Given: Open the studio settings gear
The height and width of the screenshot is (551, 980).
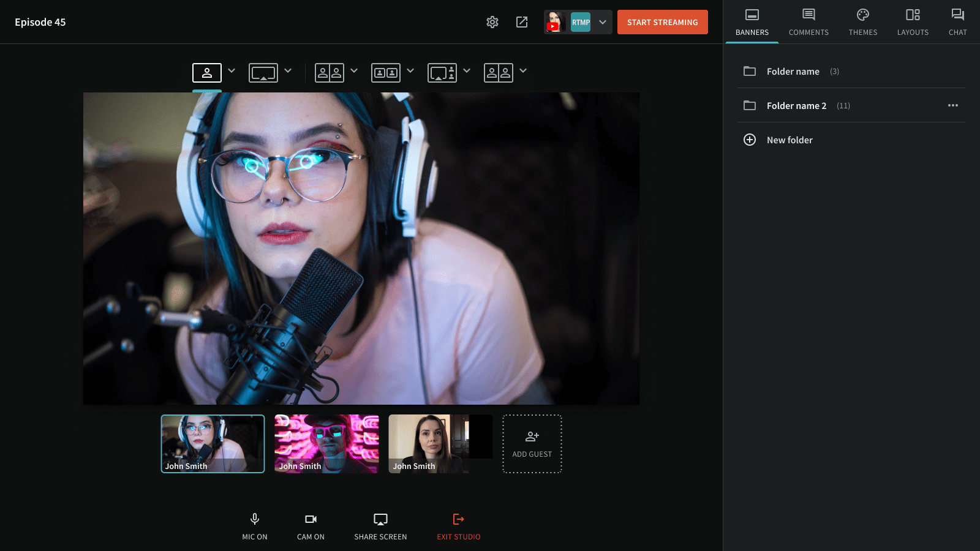Looking at the screenshot, I should coord(492,22).
